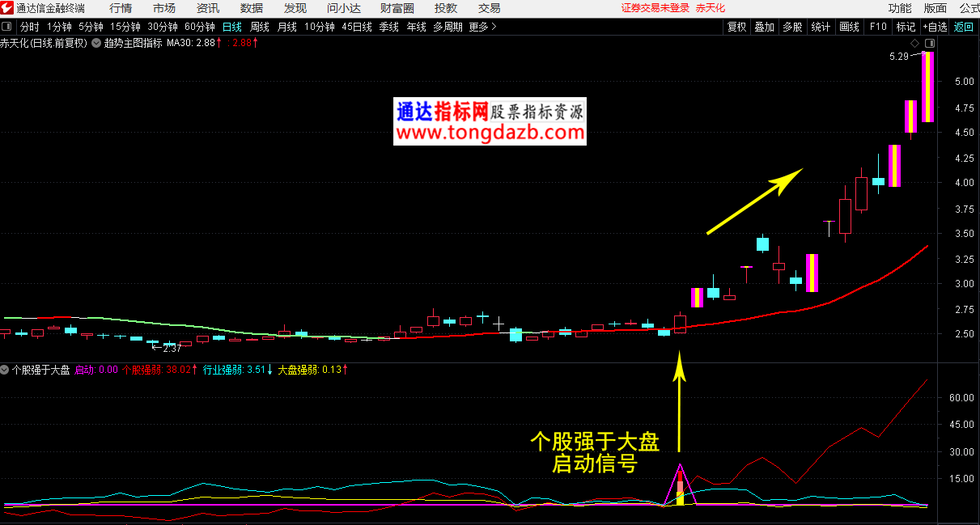980x525 pixels.
Task: Open the 数据 menu
Action: tap(252, 8)
